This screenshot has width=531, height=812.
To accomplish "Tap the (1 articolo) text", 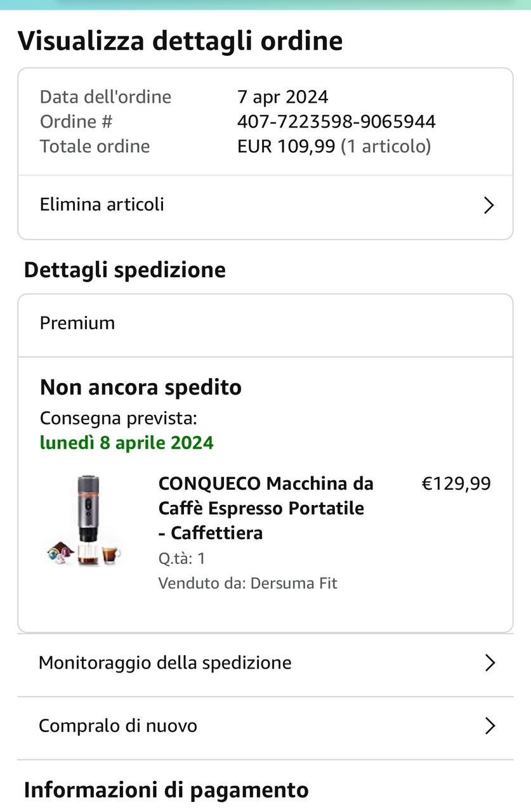I will point(386,147).
